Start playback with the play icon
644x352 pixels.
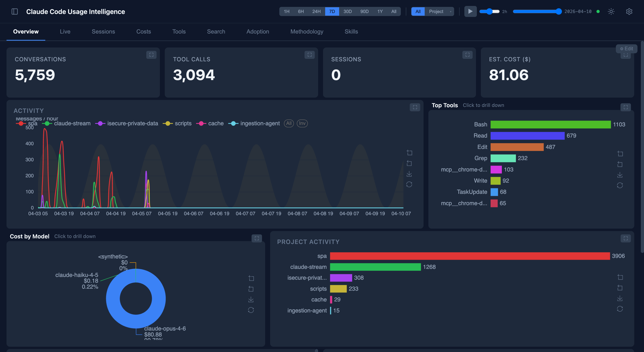pos(471,12)
